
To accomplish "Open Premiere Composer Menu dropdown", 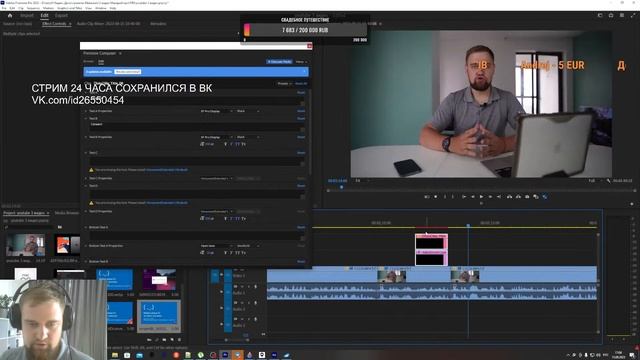I will [x=301, y=62].
